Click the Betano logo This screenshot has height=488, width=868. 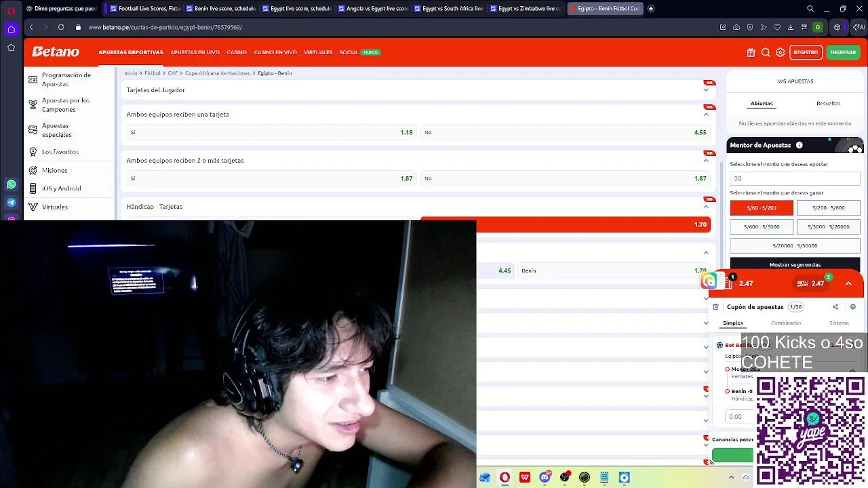(56, 52)
